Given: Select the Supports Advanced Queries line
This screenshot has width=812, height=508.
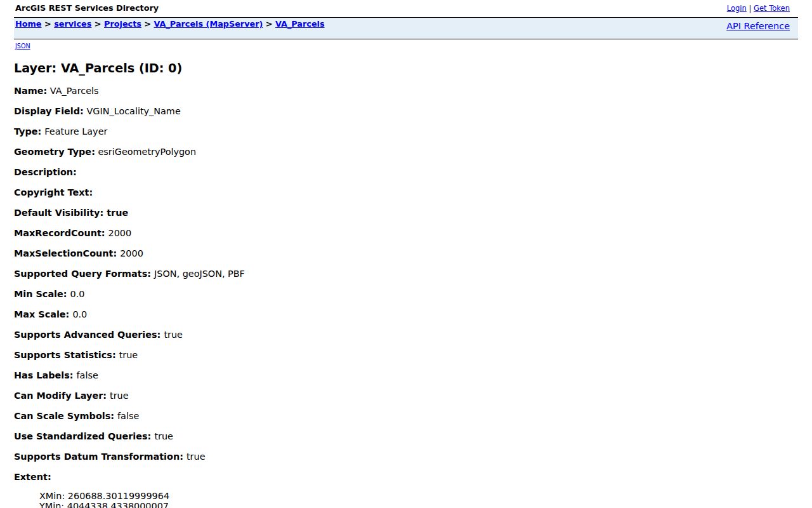Looking at the screenshot, I should click(x=98, y=335).
